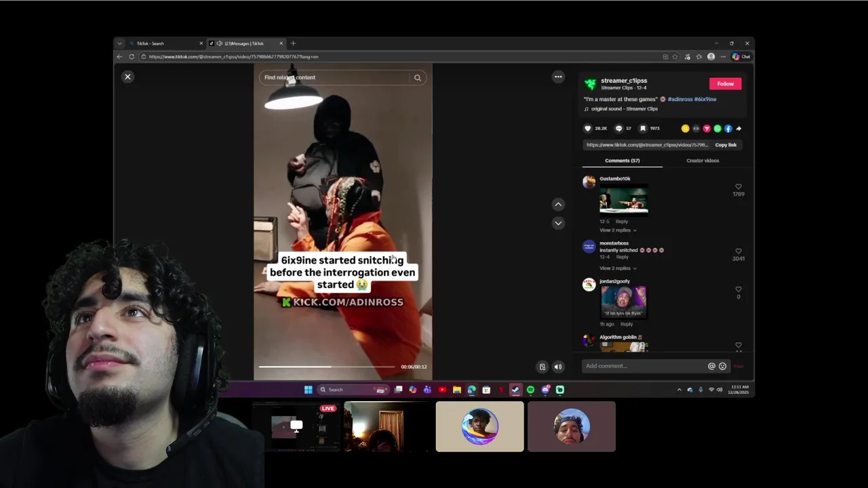
Task: Click the search magnifier on the video
Action: click(x=418, y=77)
